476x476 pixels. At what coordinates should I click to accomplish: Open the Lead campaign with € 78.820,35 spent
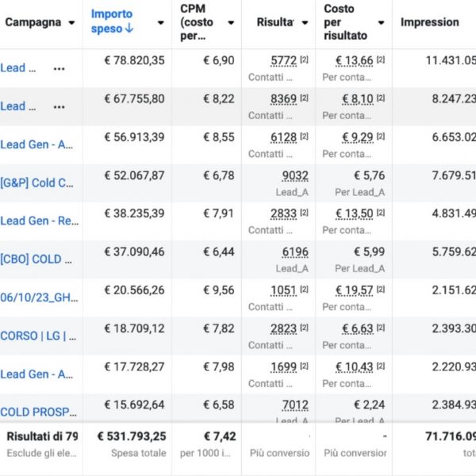pyautogui.click(x=18, y=68)
